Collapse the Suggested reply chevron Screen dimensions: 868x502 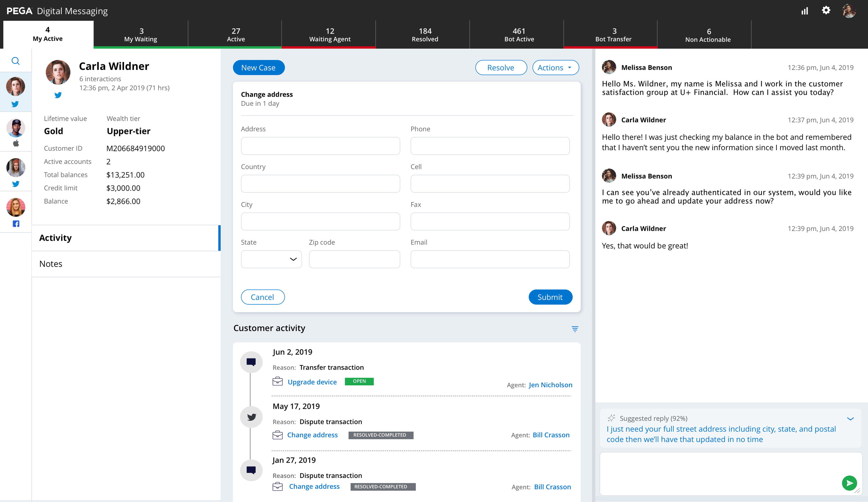coord(850,419)
